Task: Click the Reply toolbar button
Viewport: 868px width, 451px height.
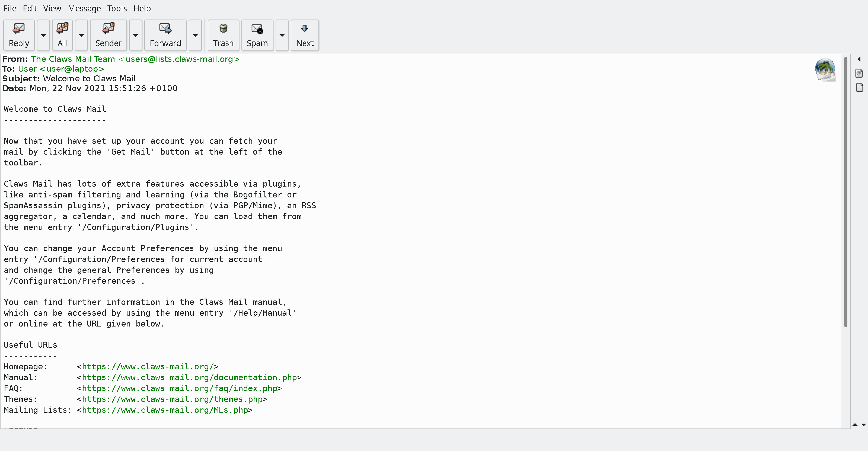Action: 19,35
